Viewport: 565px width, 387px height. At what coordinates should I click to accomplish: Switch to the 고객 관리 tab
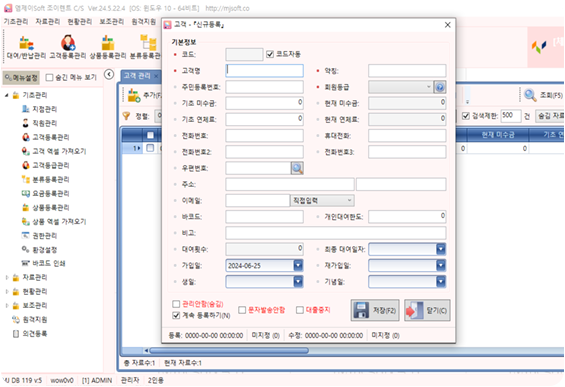(x=137, y=76)
